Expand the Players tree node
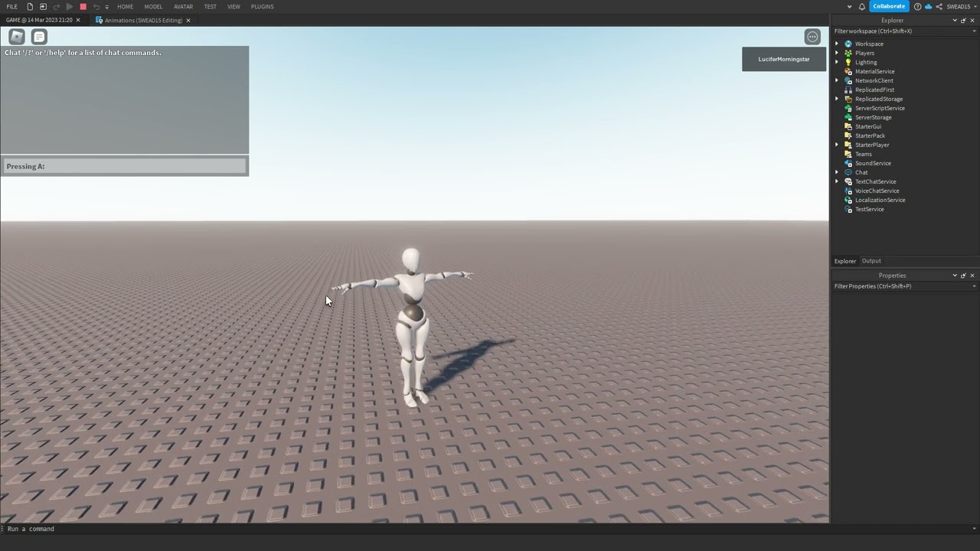Viewport: 980px width, 551px height. [x=837, y=53]
